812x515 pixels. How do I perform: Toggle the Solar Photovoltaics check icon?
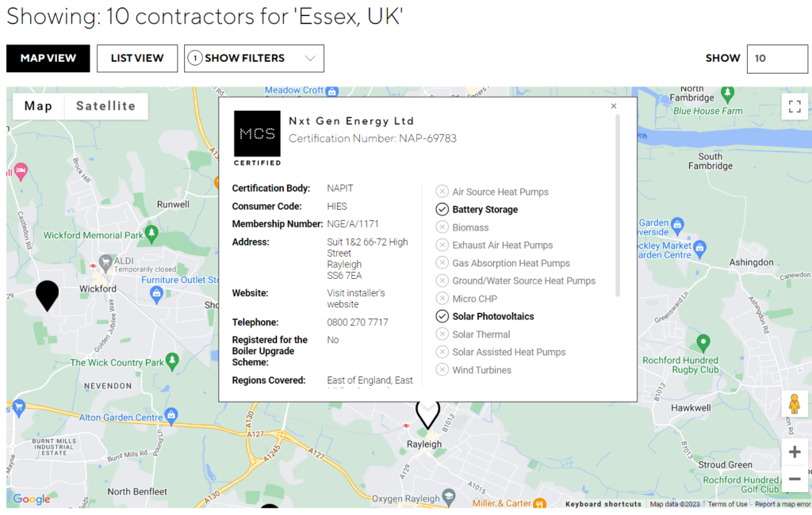coord(442,316)
